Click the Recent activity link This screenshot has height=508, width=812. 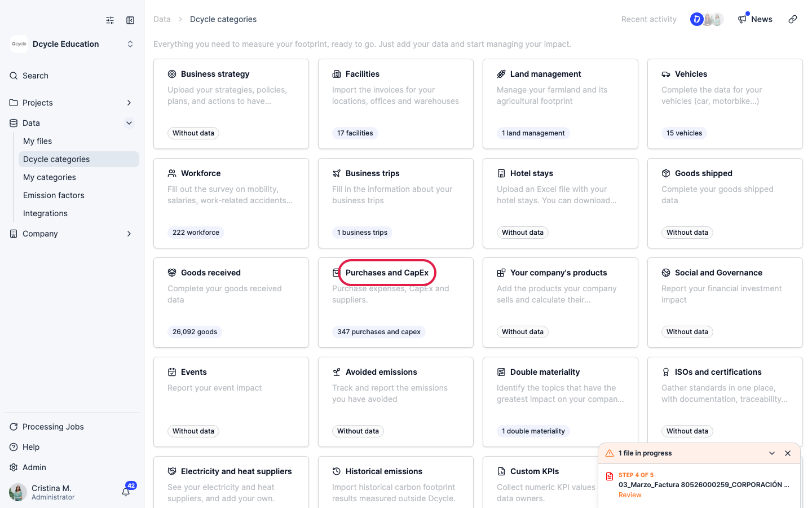coord(649,19)
